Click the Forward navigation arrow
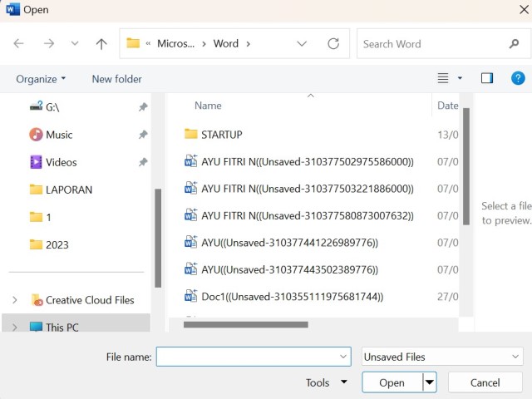 [x=49, y=43]
